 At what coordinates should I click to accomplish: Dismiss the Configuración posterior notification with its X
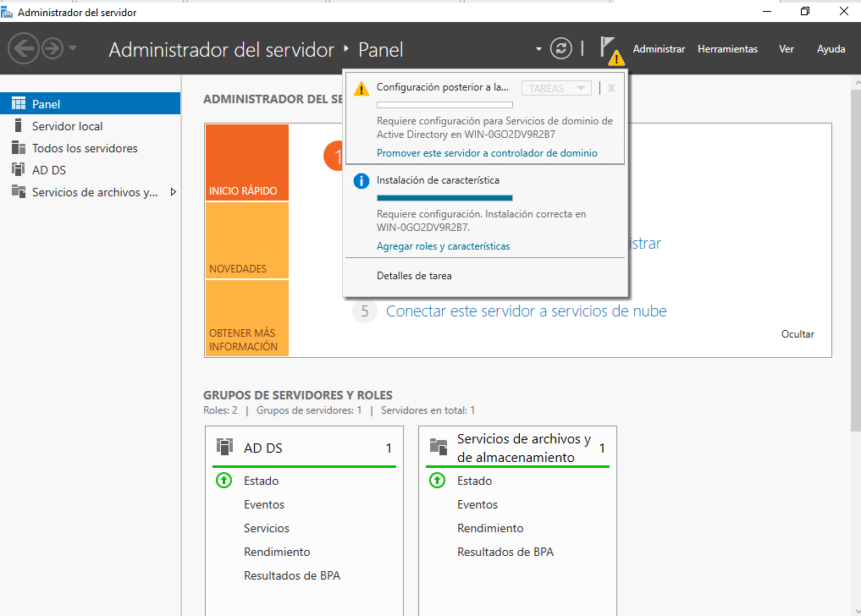point(610,87)
